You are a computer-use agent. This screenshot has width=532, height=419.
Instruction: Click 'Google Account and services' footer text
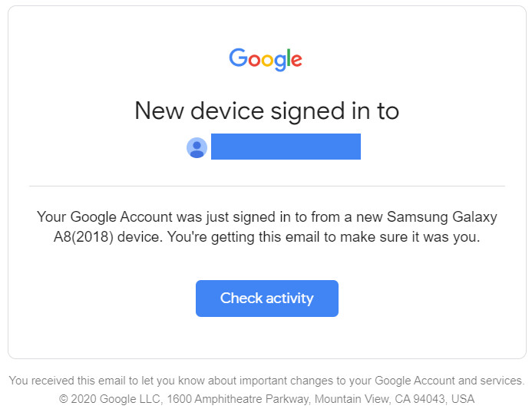(448, 381)
